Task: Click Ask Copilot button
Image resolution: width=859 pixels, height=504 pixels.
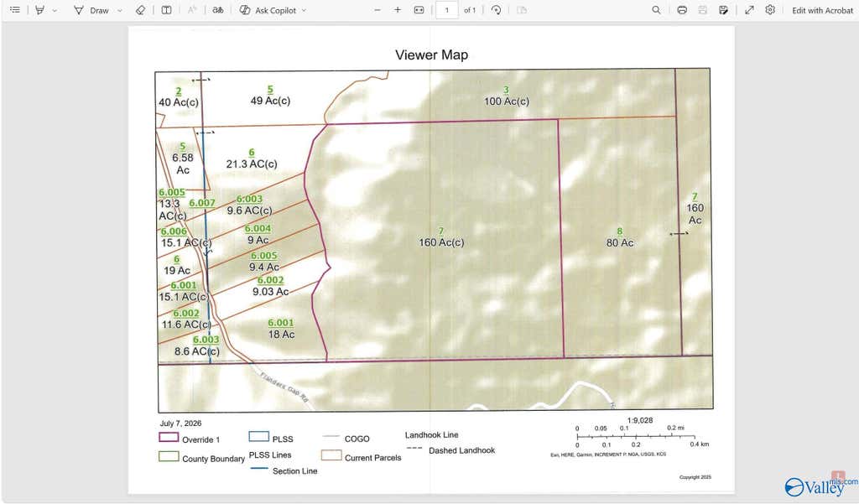Action: 268,10
